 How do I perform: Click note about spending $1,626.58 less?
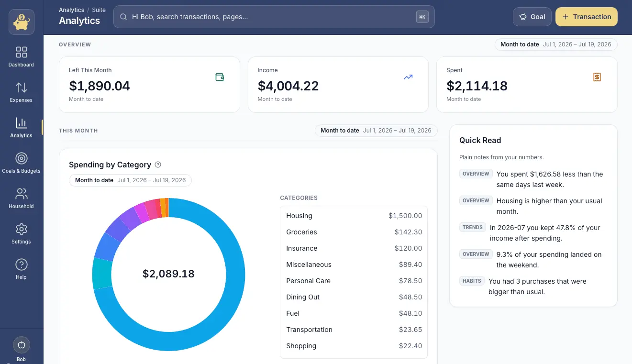click(550, 179)
